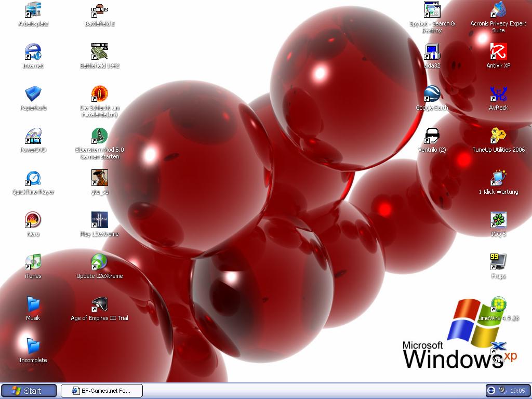Open the Start menu

29,391
